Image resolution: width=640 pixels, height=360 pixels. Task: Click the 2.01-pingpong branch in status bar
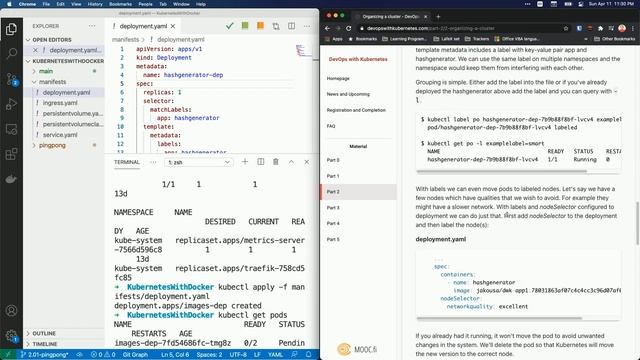[x=44, y=354]
